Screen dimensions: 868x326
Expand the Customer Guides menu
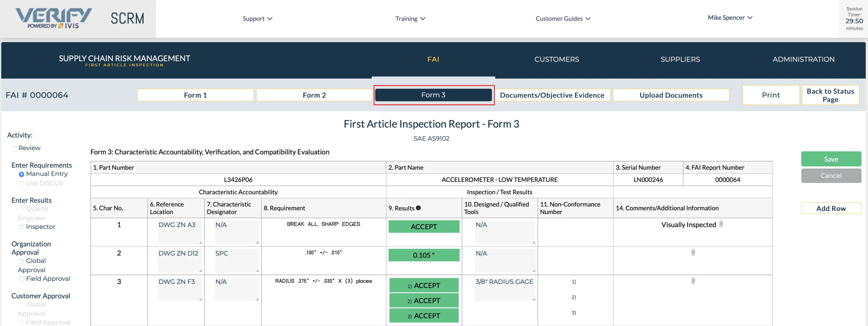563,19
